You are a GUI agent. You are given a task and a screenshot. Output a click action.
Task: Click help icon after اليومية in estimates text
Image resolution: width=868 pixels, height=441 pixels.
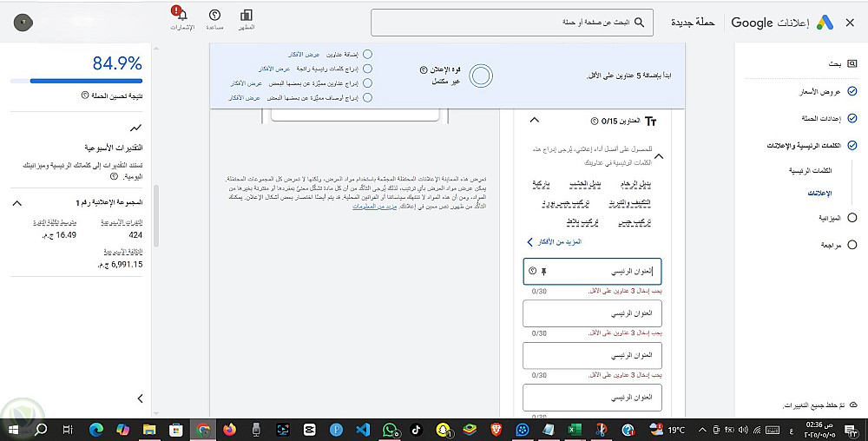click(x=114, y=176)
